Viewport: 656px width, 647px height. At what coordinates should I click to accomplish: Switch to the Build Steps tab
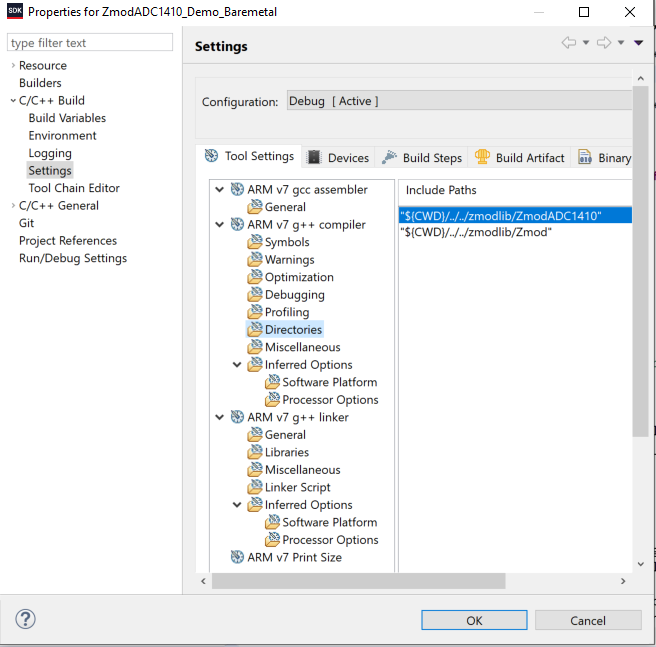click(x=422, y=158)
